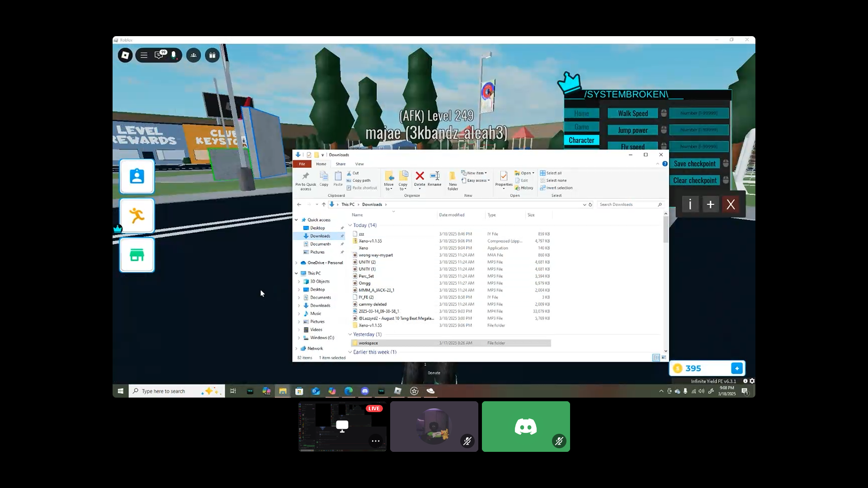The image size is (868, 488).
Task: Expand the 3D Objects tree node
Action: click(x=299, y=282)
